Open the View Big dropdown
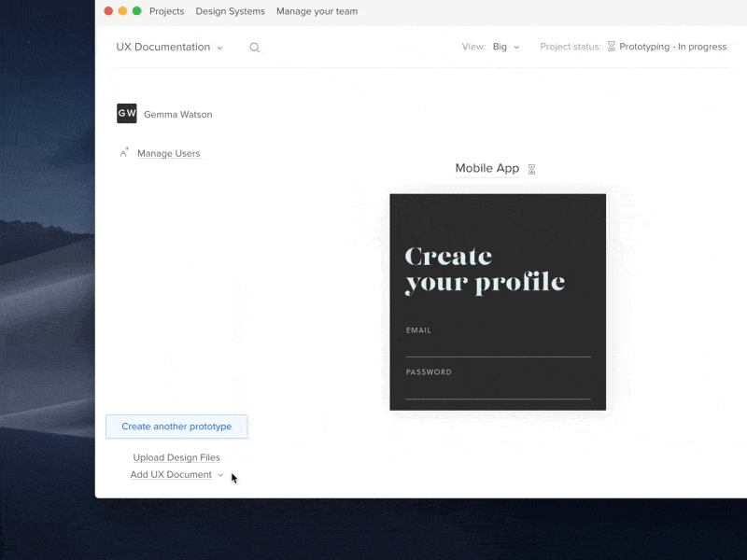Image resolution: width=747 pixels, height=560 pixels. click(x=505, y=47)
